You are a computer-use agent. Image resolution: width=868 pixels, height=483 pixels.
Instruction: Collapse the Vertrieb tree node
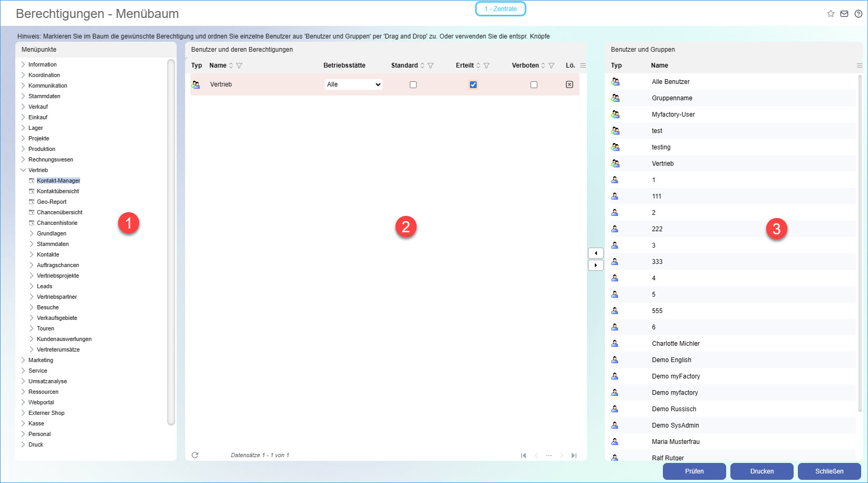pos(23,170)
